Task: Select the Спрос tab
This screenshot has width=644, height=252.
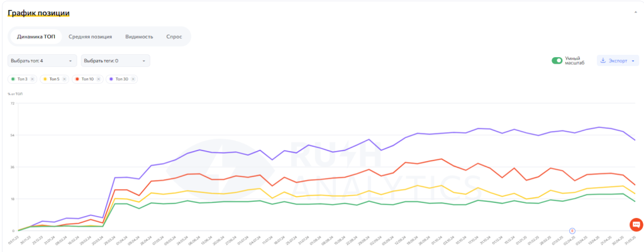Action: pos(174,37)
